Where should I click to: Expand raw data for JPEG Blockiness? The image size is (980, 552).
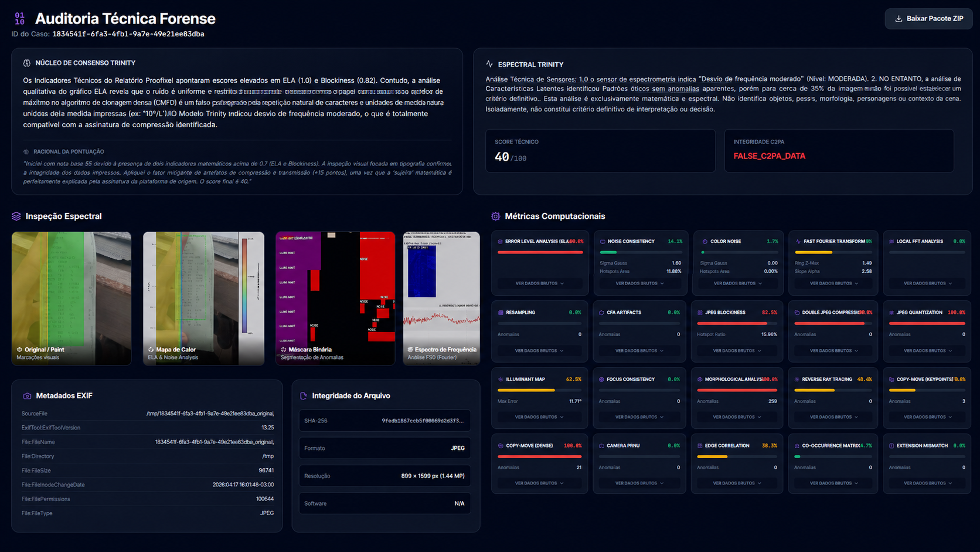tap(737, 350)
